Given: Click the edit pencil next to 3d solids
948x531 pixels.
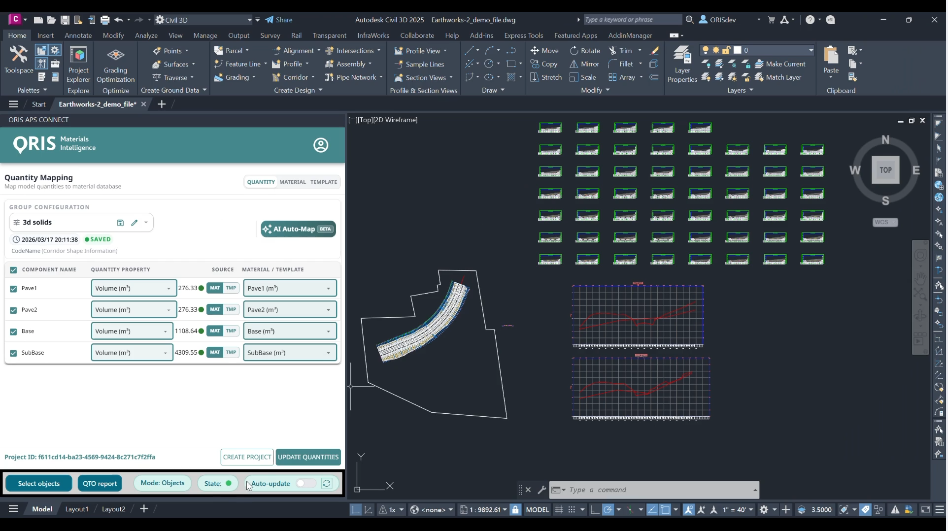Looking at the screenshot, I should (134, 223).
